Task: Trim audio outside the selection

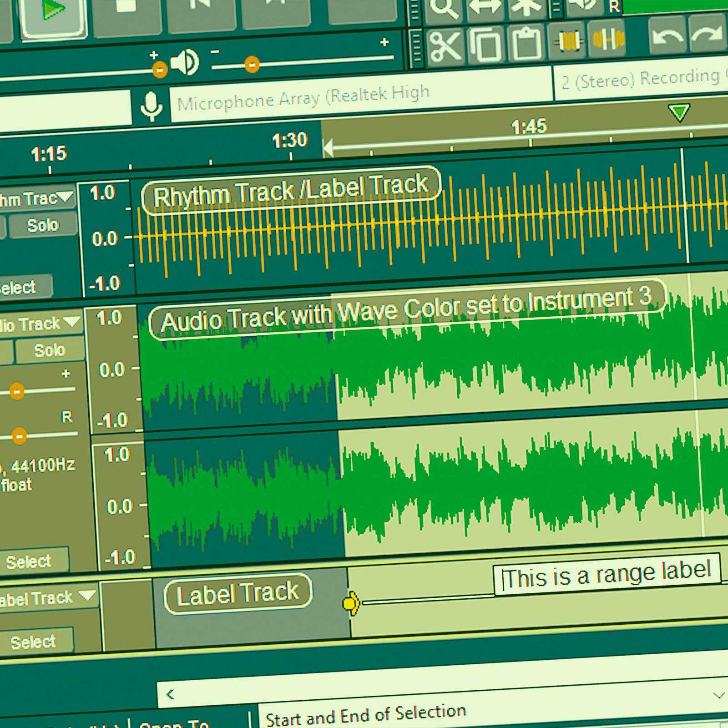Action: click(x=568, y=42)
